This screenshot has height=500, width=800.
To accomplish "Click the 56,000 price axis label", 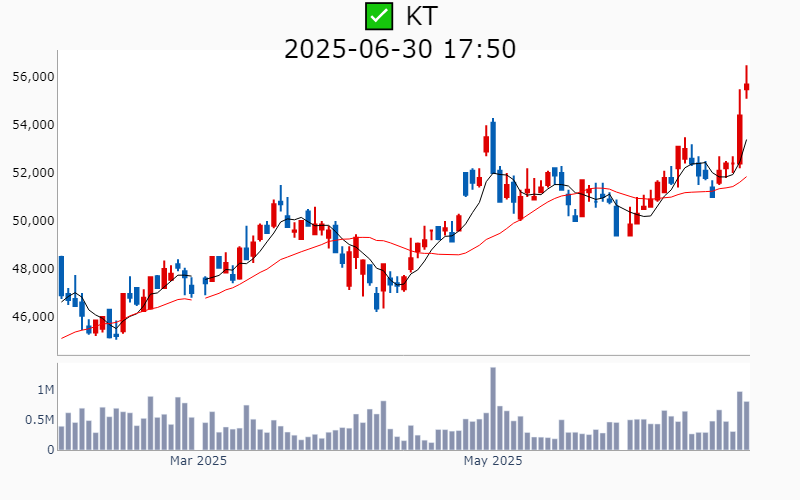I will (34, 77).
